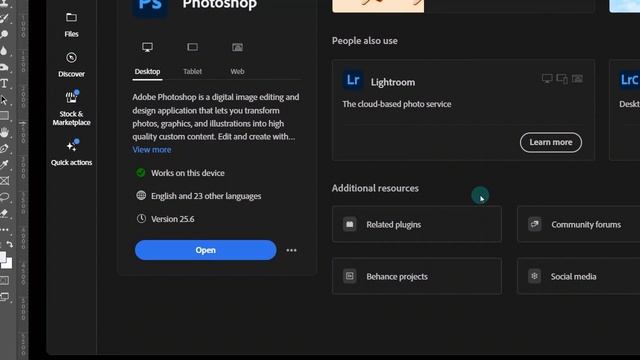The width and height of the screenshot is (640, 360).
Task: Click the Lightroom card title
Action: [393, 82]
